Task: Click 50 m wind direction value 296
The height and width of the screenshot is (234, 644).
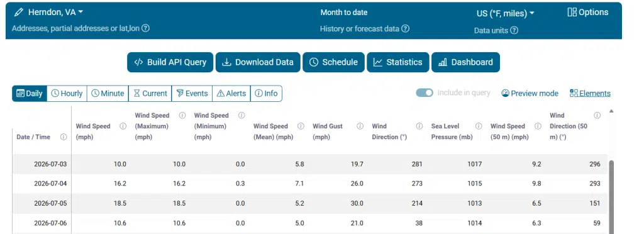Action: (x=595, y=164)
